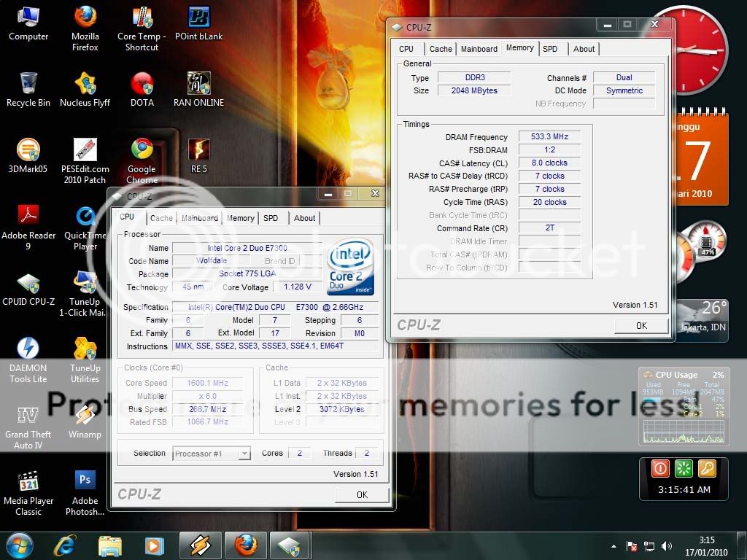The width and height of the screenshot is (747, 560).
Task: Click the CAS# Latency 8.0 clocks field
Action: 549,163
